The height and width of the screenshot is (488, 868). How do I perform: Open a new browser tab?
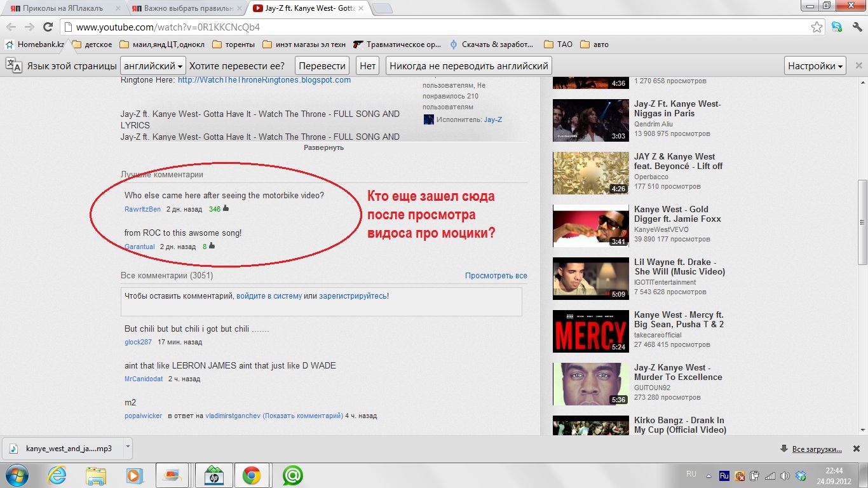point(381,8)
